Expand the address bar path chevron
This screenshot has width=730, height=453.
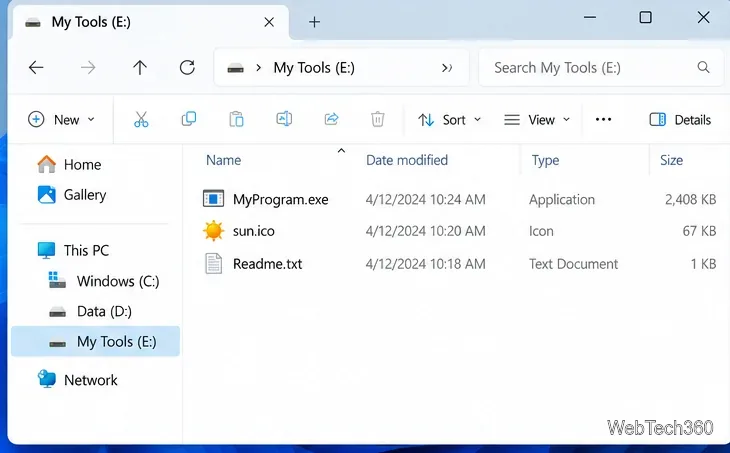pos(259,68)
